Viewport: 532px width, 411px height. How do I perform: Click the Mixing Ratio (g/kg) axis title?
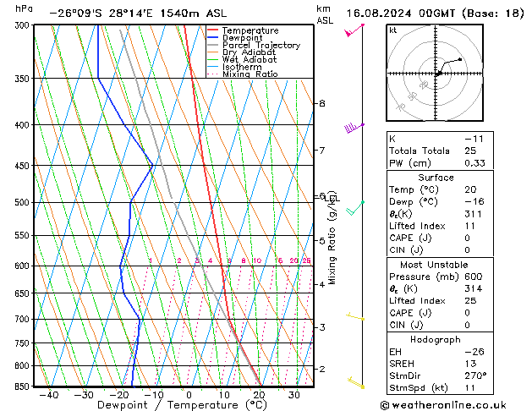[x=332, y=238]
